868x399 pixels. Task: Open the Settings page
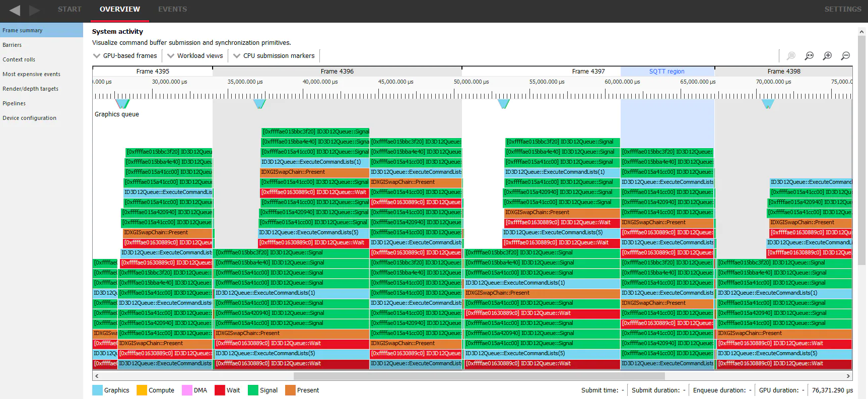[x=842, y=9]
